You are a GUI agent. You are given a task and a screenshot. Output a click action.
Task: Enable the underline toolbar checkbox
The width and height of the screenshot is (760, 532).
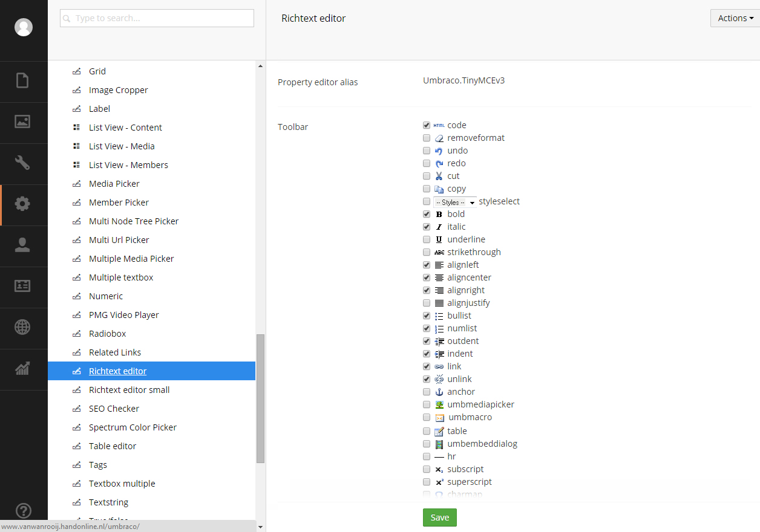point(427,239)
